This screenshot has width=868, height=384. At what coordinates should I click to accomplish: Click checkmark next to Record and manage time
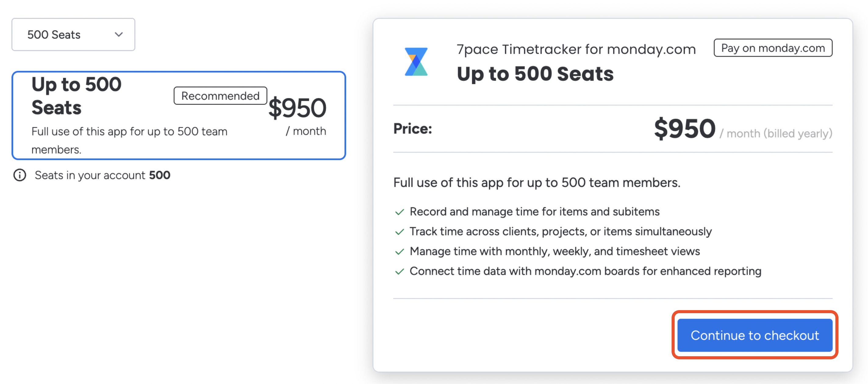[400, 212]
